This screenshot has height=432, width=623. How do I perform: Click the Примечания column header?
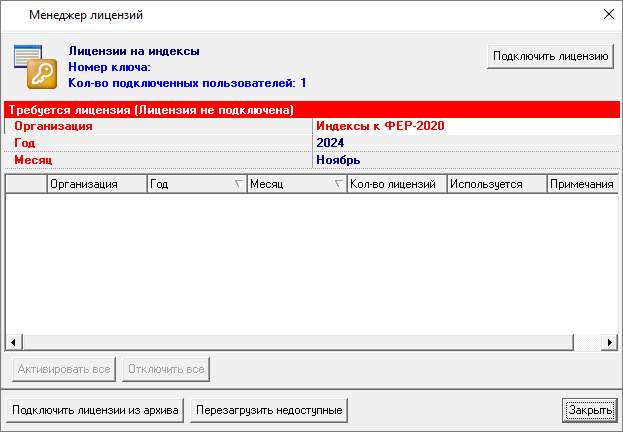(582, 184)
